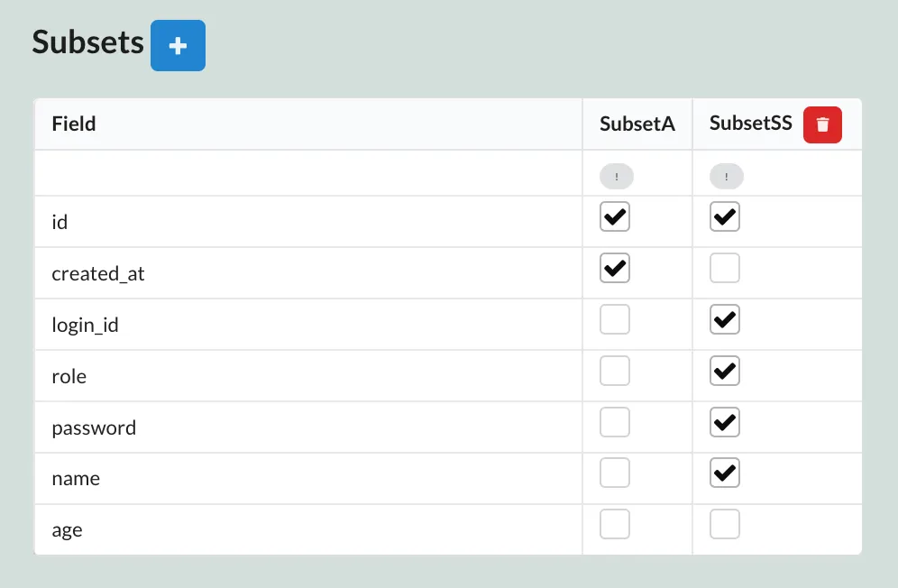Delete SubsetSS with the red trash icon
898x588 pixels.
[822, 124]
